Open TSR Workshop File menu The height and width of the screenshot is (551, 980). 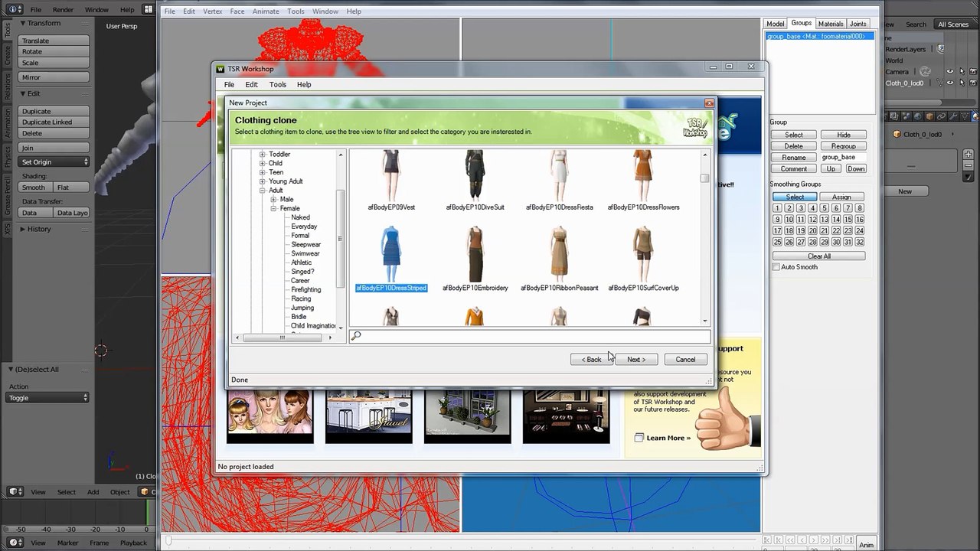pos(229,85)
